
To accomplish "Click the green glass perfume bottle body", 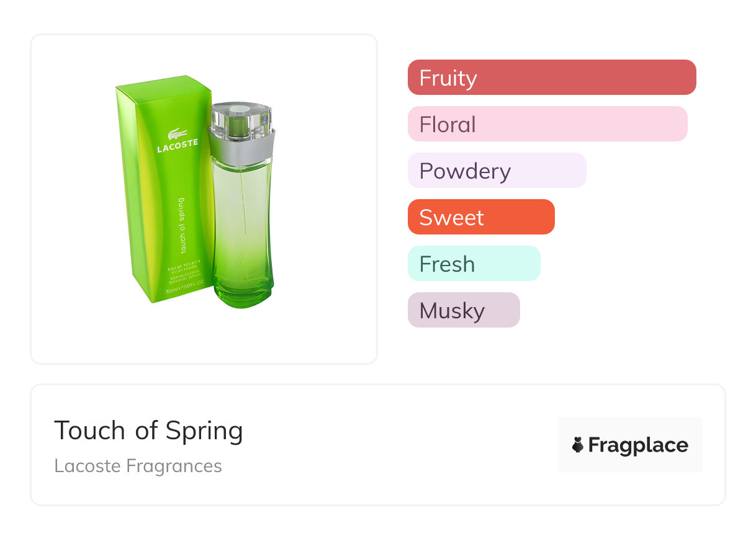I will pyautogui.click(x=242, y=217).
